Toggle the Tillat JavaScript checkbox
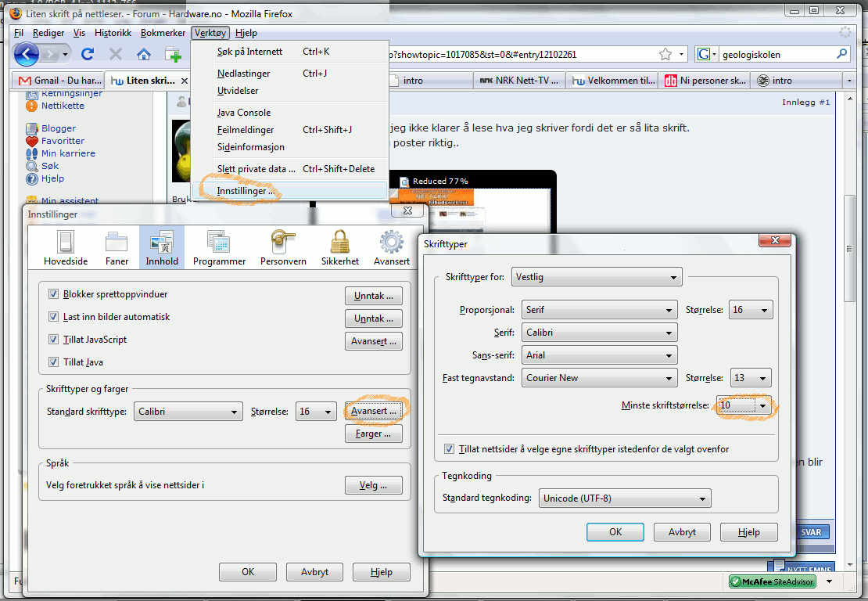The height and width of the screenshot is (601, 868). [x=53, y=340]
